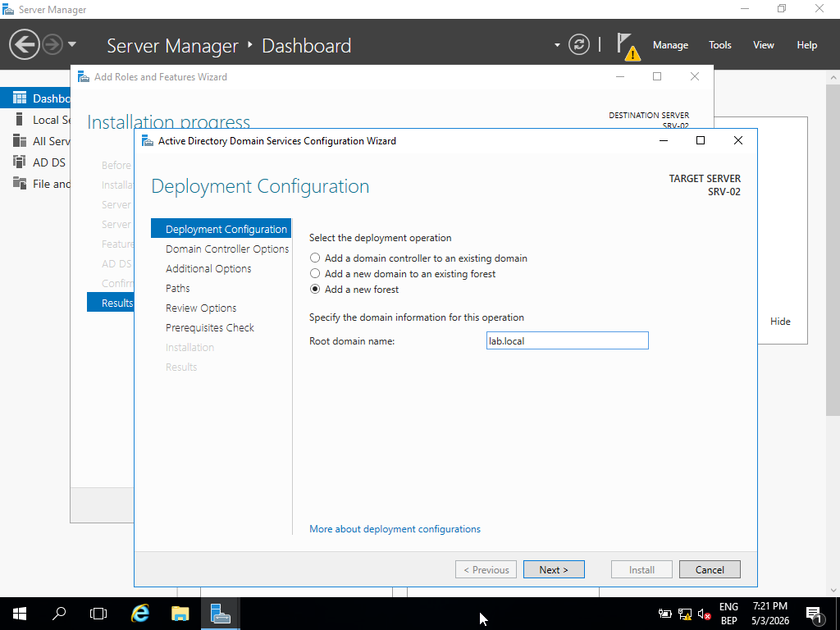The height and width of the screenshot is (630, 840).
Task: Open the Windows Start menu
Action: coord(20,614)
